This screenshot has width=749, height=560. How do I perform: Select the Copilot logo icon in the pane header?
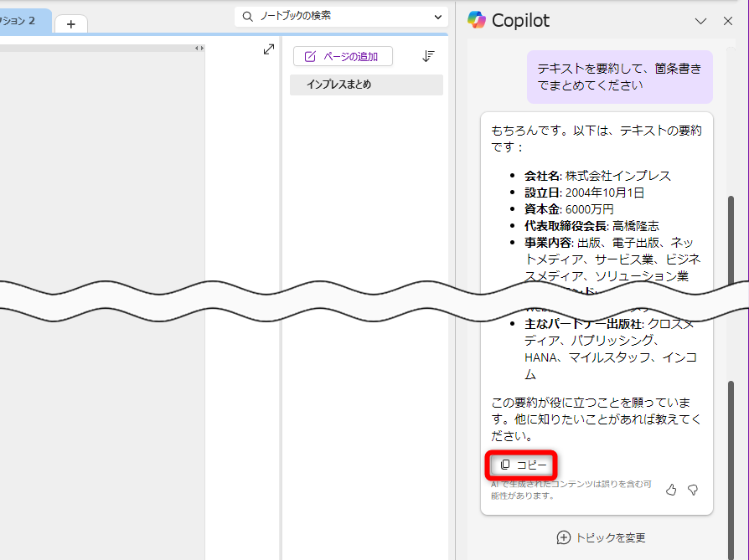[479, 20]
